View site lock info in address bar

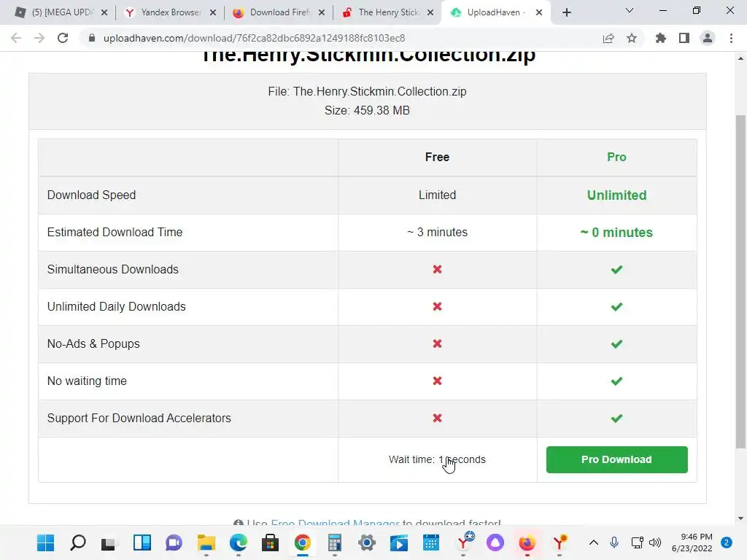[x=92, y=38]
